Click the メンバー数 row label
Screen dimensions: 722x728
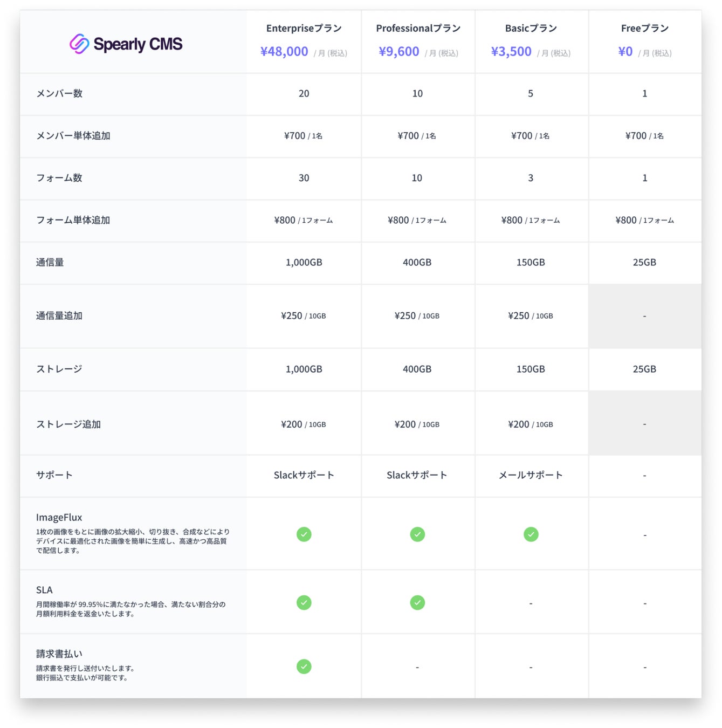(59, 93)
